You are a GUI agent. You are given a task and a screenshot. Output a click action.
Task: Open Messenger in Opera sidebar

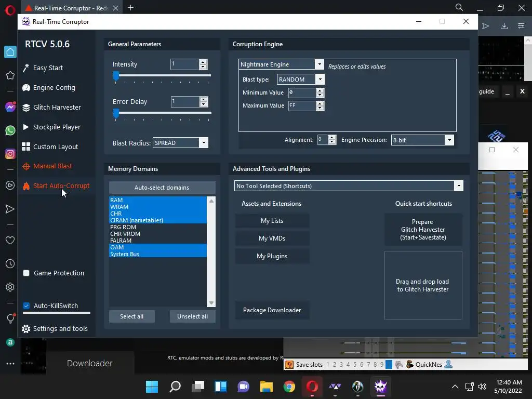[x=10, y=107]
